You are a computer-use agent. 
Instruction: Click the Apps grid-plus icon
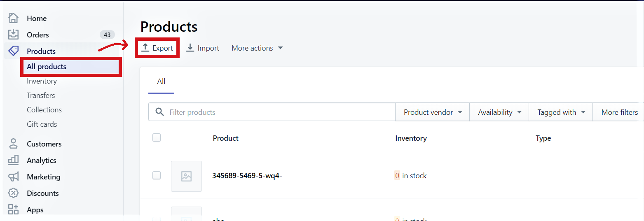14,209
